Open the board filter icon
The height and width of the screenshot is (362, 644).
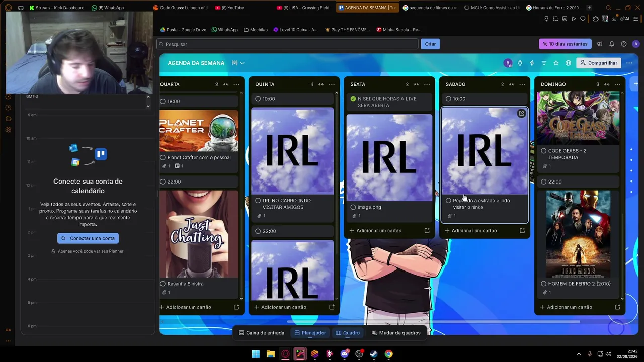[544, 63]
